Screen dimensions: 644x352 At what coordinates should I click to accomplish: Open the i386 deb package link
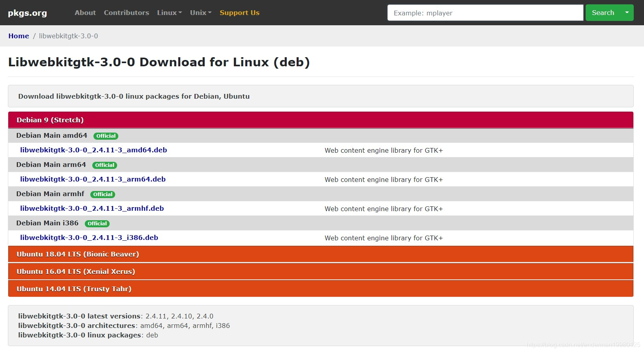[x=89, y=238]
